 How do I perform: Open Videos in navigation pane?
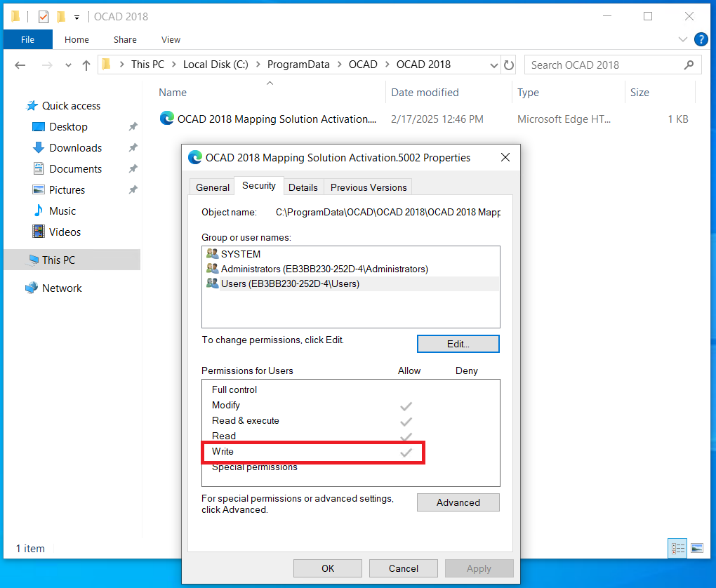65,232
